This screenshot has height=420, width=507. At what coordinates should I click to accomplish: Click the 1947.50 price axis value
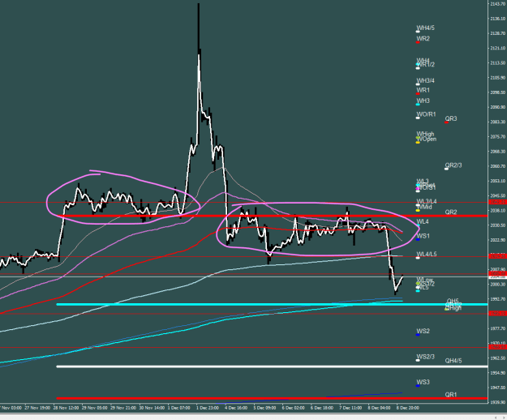pyautogui.click(x=498, y=388)
